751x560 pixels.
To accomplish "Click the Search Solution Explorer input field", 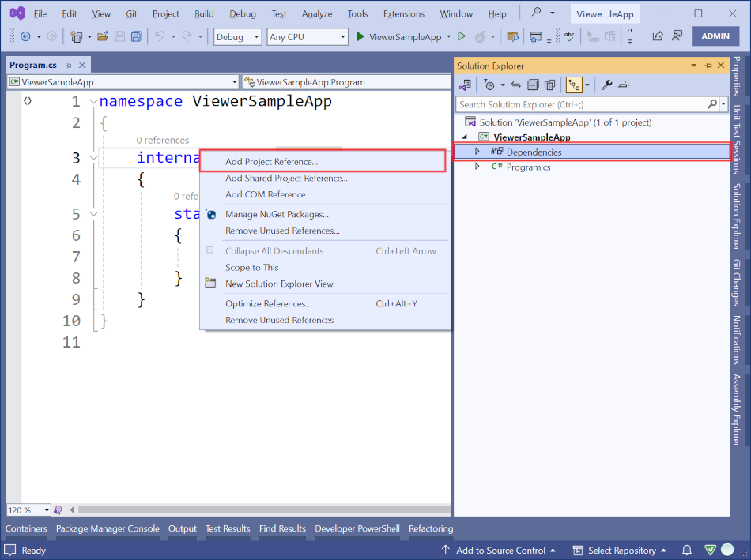I will tap(582, 103).
